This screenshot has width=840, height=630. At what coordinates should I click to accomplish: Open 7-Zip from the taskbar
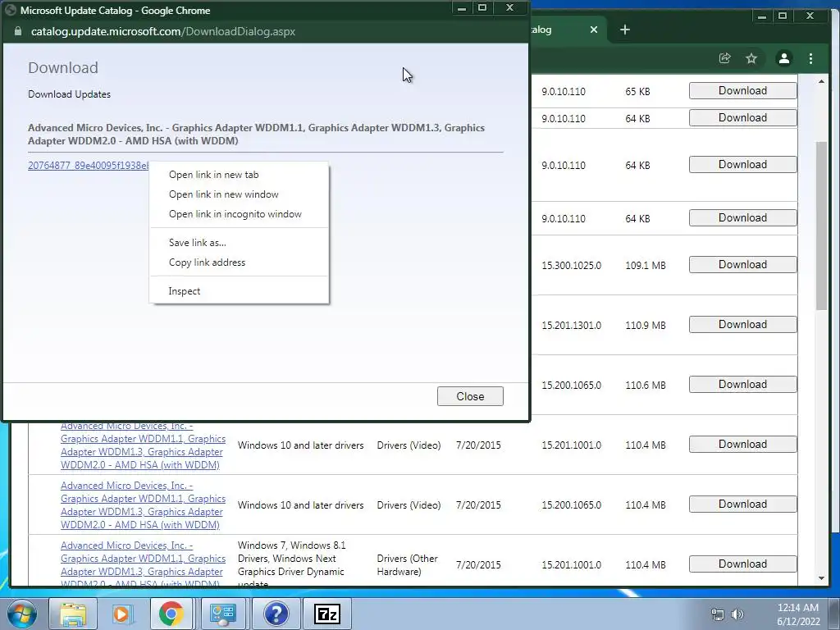pyautogui.click(x=327, y=614)
